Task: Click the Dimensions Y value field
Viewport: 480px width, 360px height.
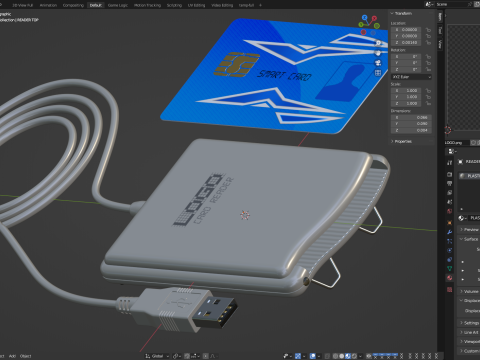Action: pyautogui.click(x=411, y=124)
